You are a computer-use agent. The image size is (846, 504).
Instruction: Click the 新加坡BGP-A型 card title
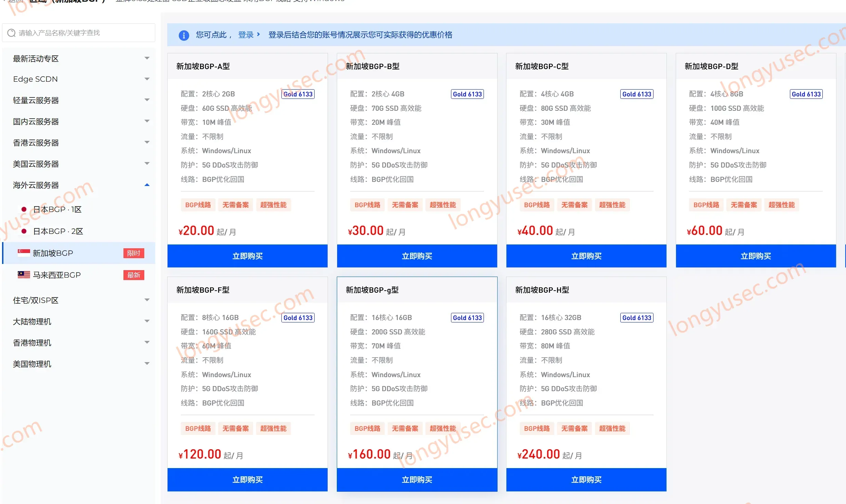click(203, 66)
